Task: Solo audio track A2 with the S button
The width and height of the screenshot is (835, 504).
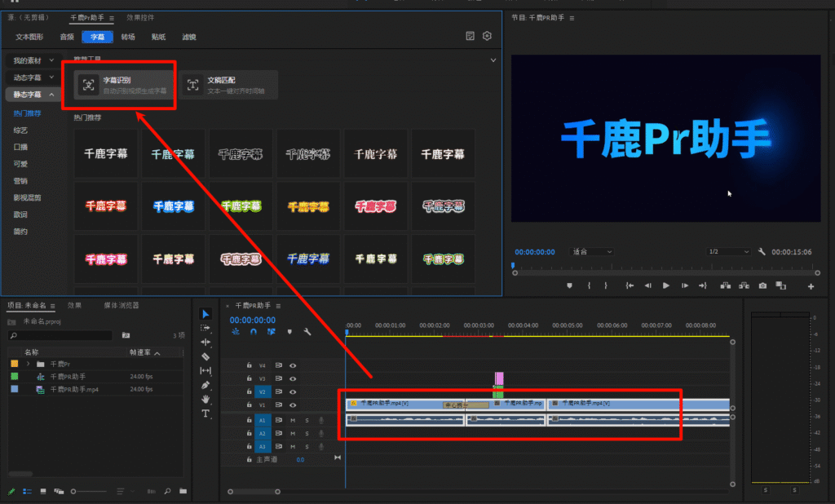Action: (307, 433)
